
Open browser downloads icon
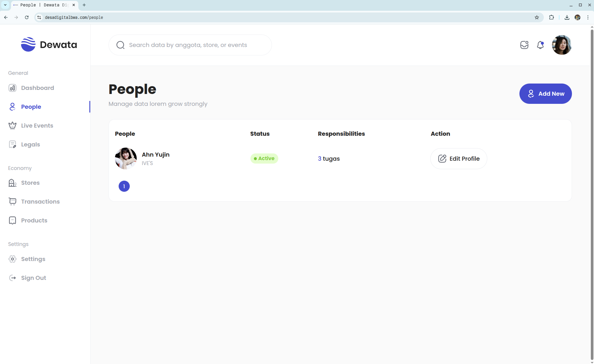tap(567, 17)
